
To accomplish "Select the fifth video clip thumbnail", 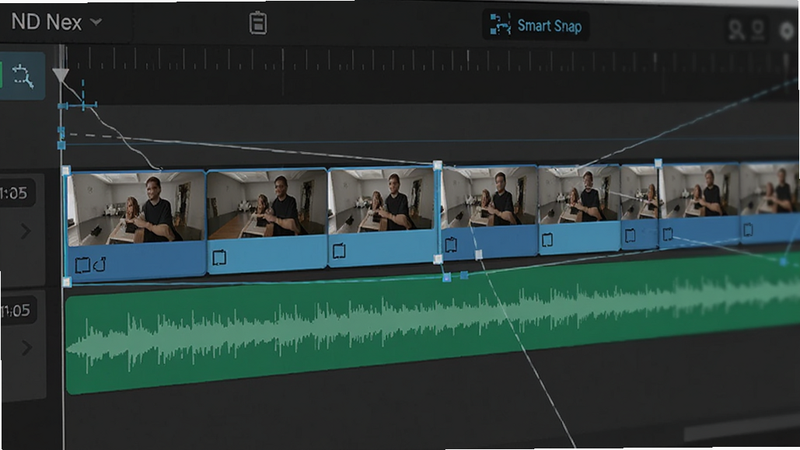I will tap(580, 194).
